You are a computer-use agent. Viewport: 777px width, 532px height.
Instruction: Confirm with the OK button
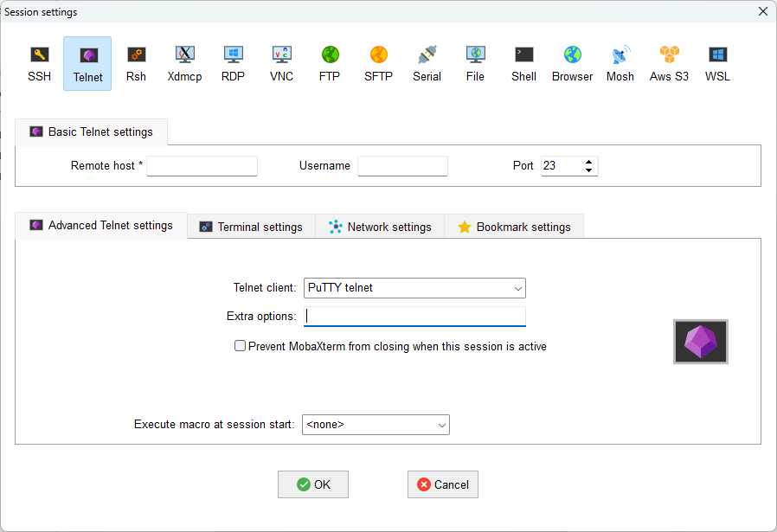tap(313, 484)
